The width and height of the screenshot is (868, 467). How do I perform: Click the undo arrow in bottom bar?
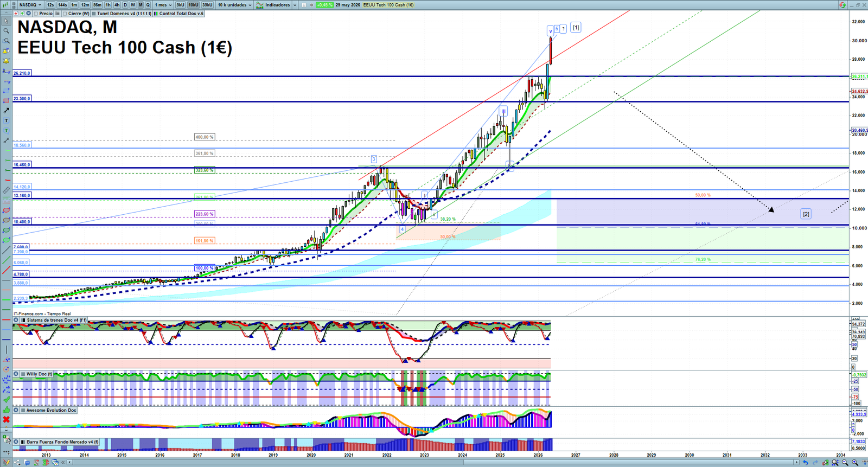[806, 463]
